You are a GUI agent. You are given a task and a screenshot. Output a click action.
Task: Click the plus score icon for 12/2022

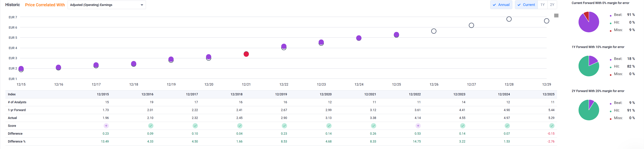point(418,126)
